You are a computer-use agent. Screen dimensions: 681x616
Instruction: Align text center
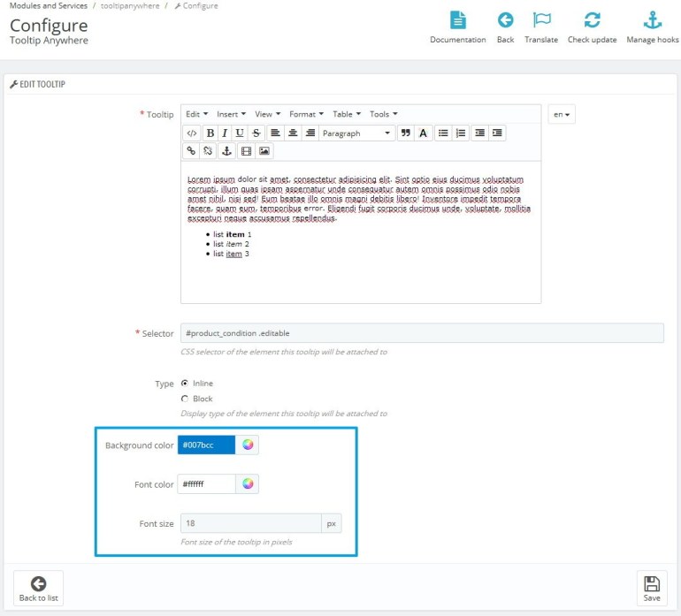293,133
